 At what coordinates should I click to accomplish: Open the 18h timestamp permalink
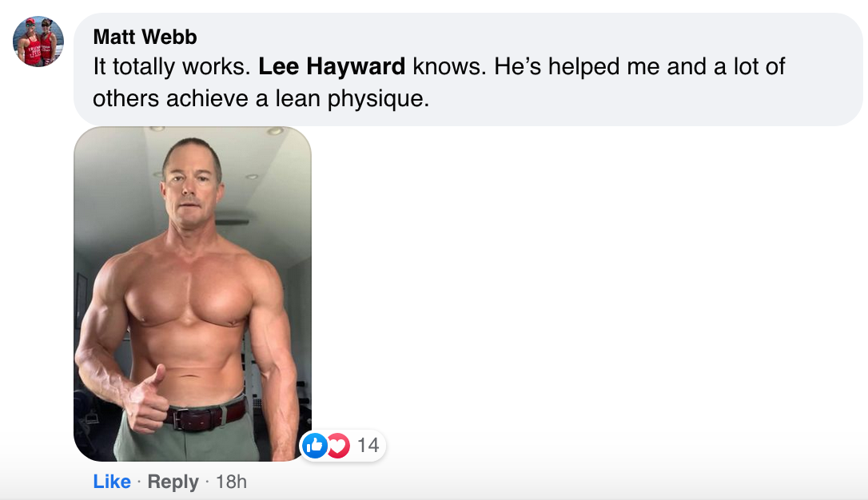coord(231,482)
